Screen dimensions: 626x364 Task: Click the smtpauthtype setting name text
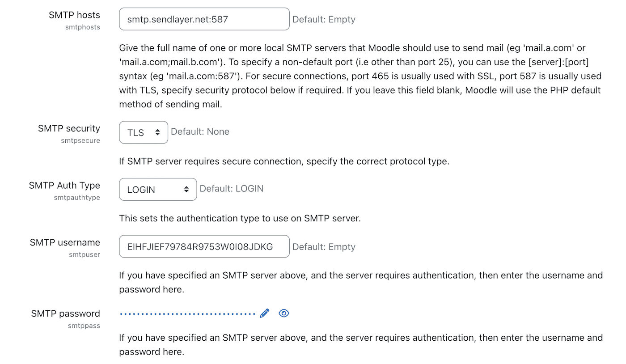coord(77,198)
